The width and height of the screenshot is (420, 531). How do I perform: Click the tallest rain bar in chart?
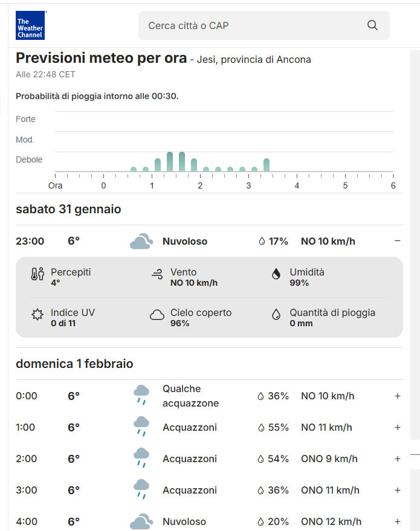point(170,162)
